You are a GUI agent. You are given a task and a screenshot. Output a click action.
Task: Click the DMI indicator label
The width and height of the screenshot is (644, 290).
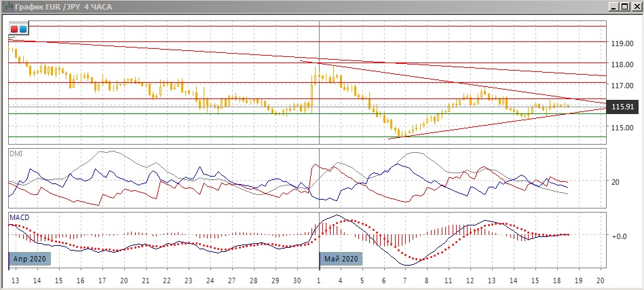(x=16, y=154)
